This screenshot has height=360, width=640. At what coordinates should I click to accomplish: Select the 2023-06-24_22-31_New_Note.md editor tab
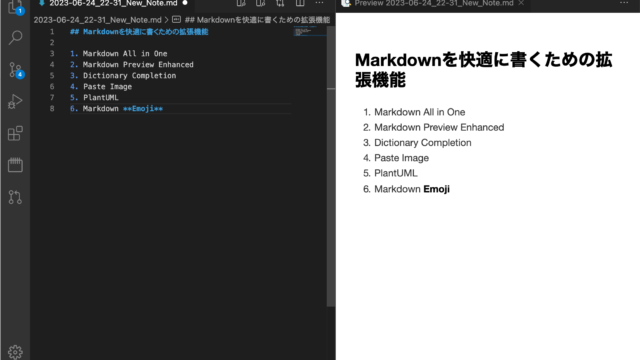113,3
